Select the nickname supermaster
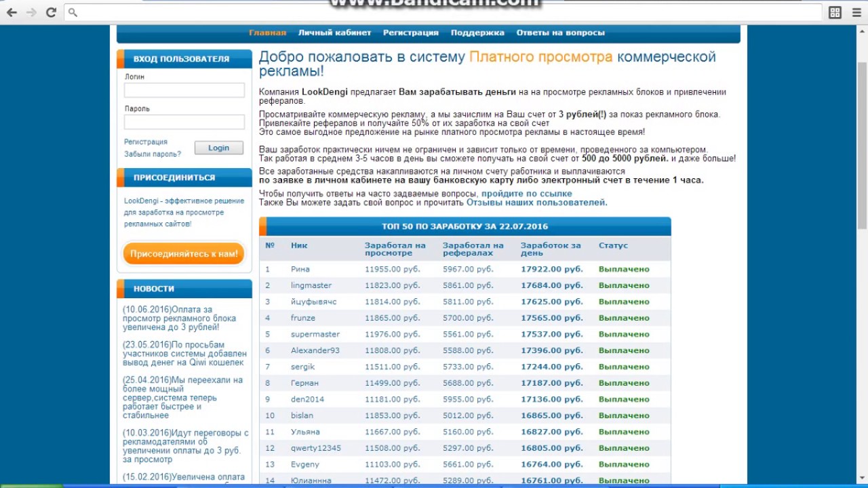This screenshot has height=488, width=868. (x=315, y=334)
